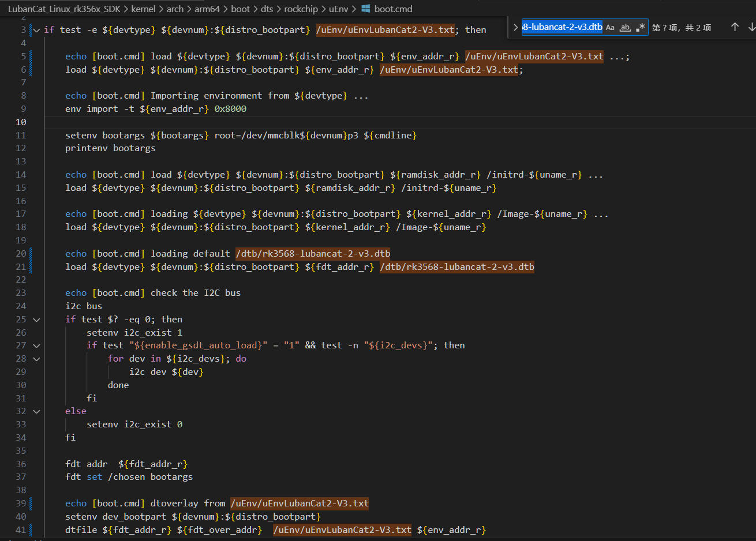The width and height of the screenshot is (756, 541).
Task: Fold the nested if on line 27
Action: pyautogui.click(x=37, y=345)
